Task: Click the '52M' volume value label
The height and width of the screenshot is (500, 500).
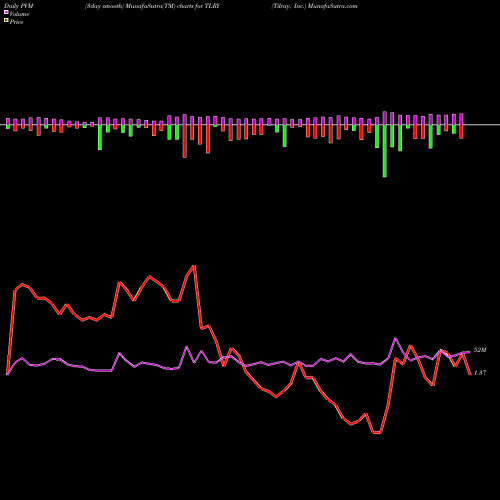Action: [x=480, y=350]
